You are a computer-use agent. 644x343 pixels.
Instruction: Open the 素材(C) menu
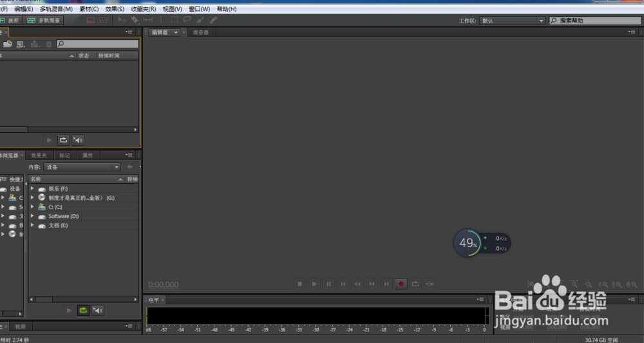point(89,8)
